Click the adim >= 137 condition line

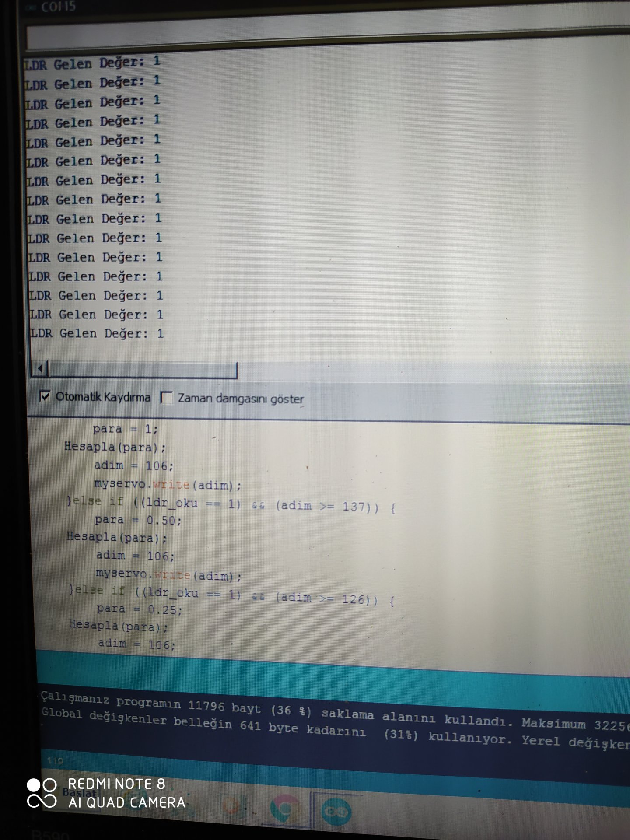[231, 504]
